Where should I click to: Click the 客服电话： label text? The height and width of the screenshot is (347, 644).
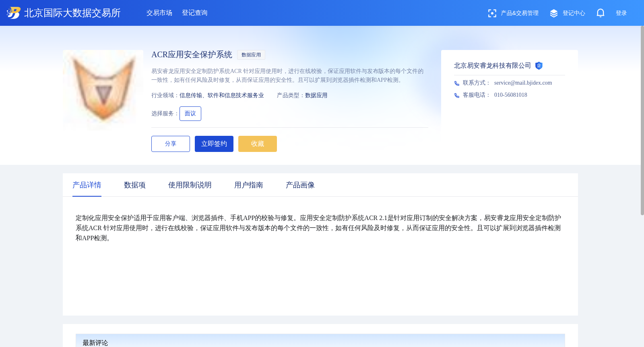(477, 95)
